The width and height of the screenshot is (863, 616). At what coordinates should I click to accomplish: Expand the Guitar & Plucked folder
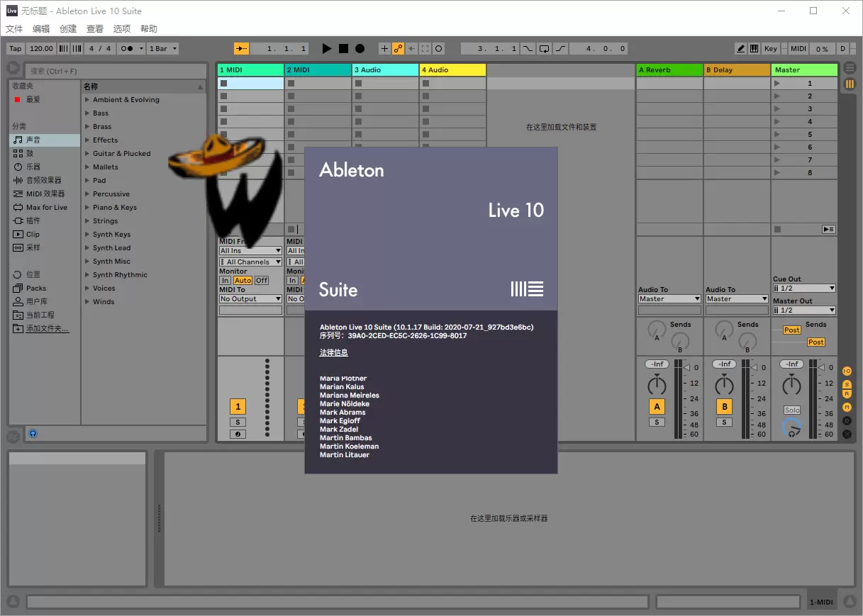pos(87,154)
